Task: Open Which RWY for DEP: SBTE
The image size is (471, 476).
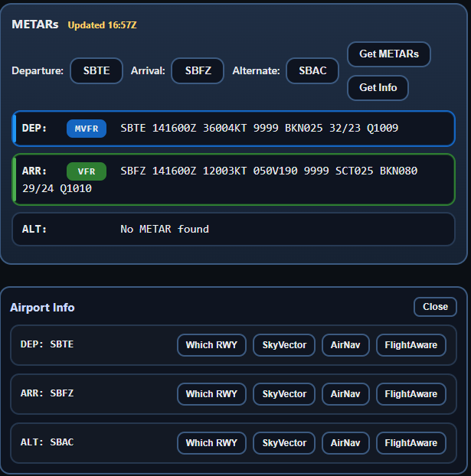Action: click(x=211, y=345)
